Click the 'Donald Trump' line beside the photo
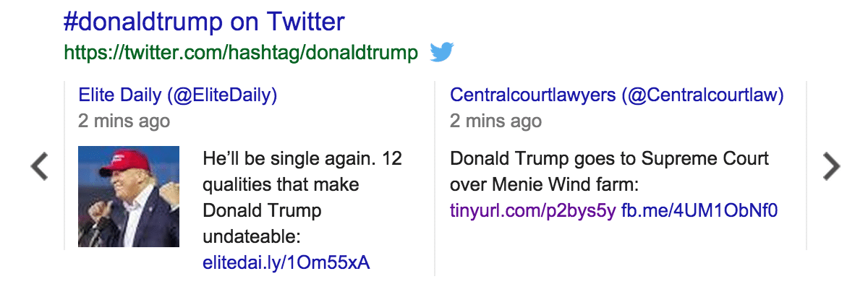868x292 pixels. (262, 210)
